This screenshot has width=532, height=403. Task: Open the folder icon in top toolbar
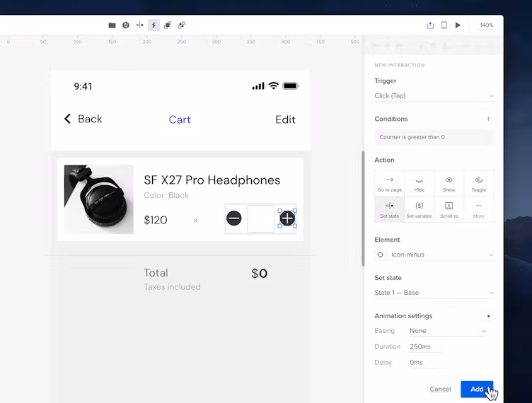112,25
